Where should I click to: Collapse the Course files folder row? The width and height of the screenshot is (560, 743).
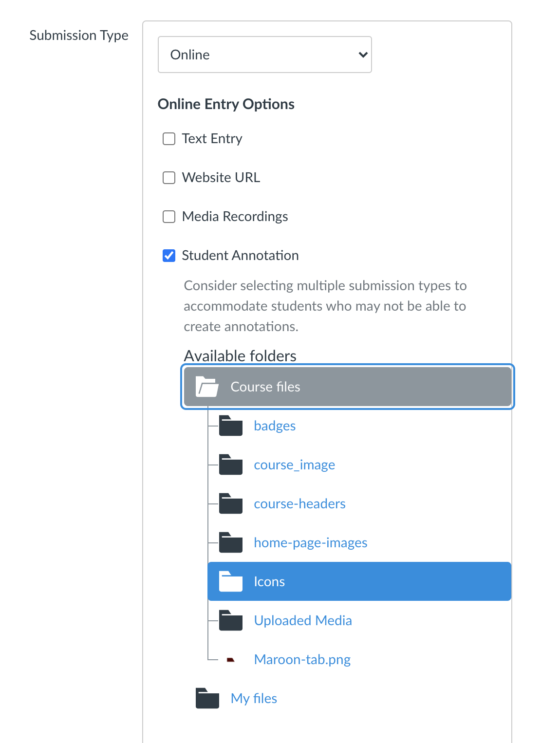click(348, 387)
